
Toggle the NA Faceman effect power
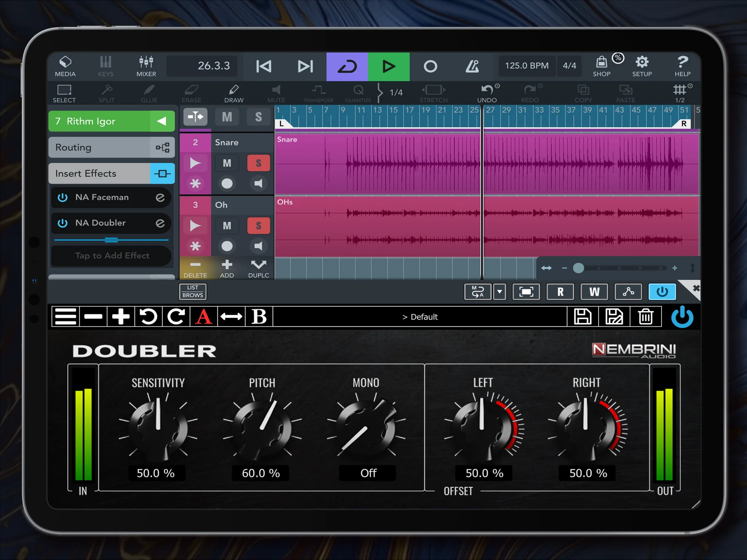[62, 197]
